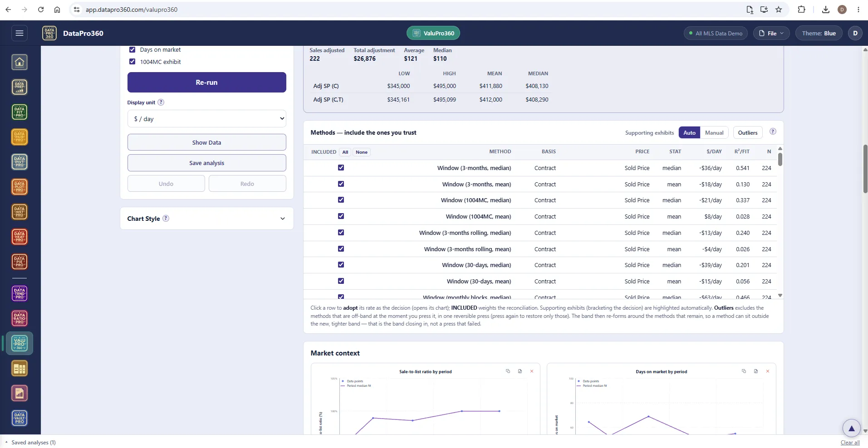
Task: Open the Home icon in sidebar
Action: (20, 62)
